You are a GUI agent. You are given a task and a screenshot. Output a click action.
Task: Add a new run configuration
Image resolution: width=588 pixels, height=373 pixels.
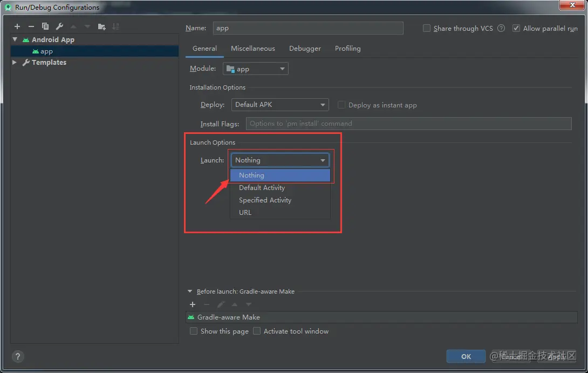tap(17, 26)
